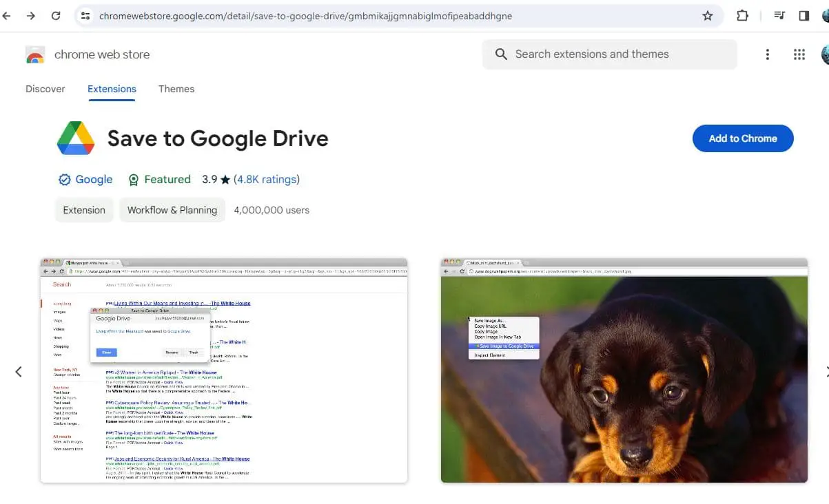Click the verified publisher badge next to Google
The height and width of the screenshot is (504, 829).
65,180
